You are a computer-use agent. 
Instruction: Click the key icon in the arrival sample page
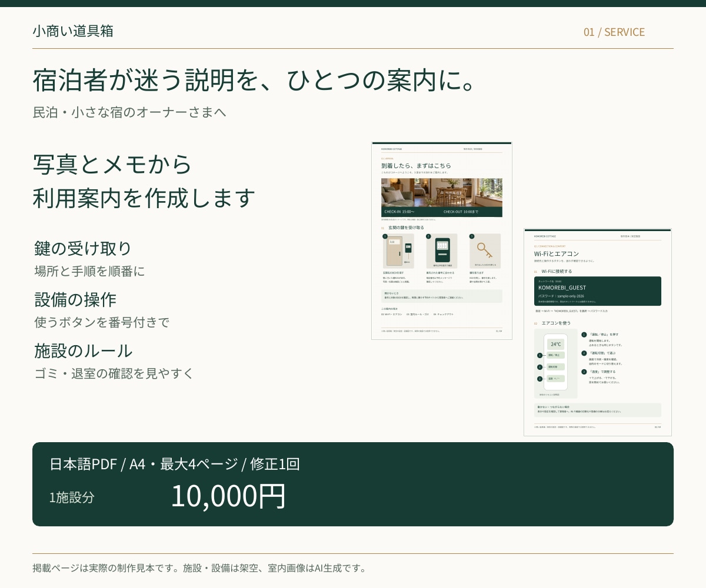tap(485, 250)
